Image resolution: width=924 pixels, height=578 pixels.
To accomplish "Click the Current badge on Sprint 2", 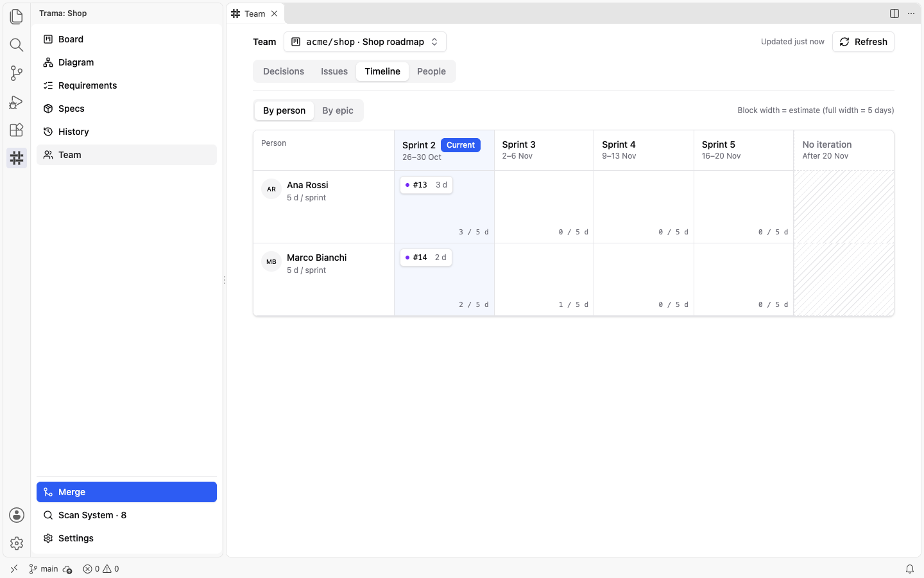I will 461,145.
